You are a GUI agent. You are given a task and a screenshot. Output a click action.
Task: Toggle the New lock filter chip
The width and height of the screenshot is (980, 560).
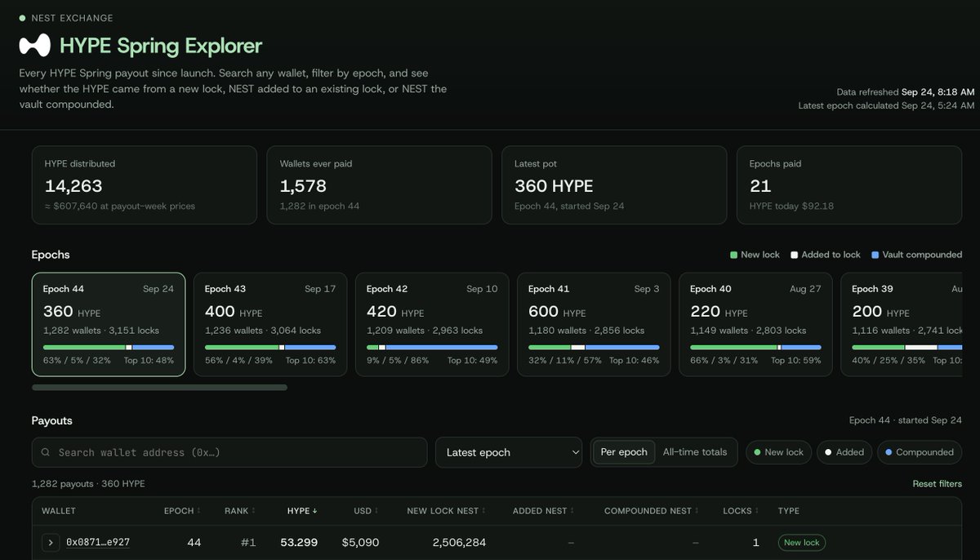pos(778,452)
